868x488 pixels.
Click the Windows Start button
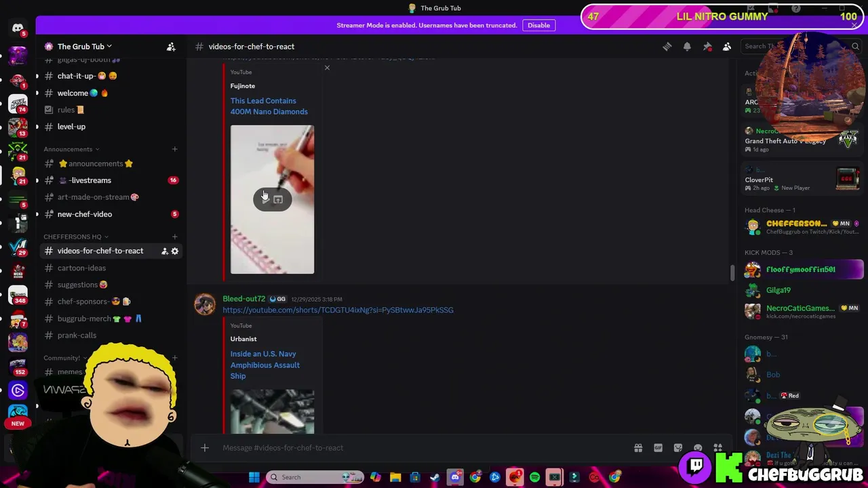254,477
